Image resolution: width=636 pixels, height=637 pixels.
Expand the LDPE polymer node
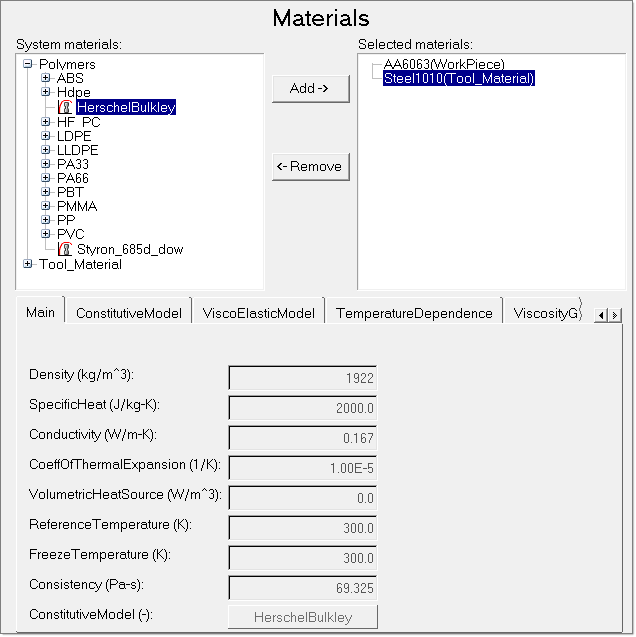click(45, 136)
